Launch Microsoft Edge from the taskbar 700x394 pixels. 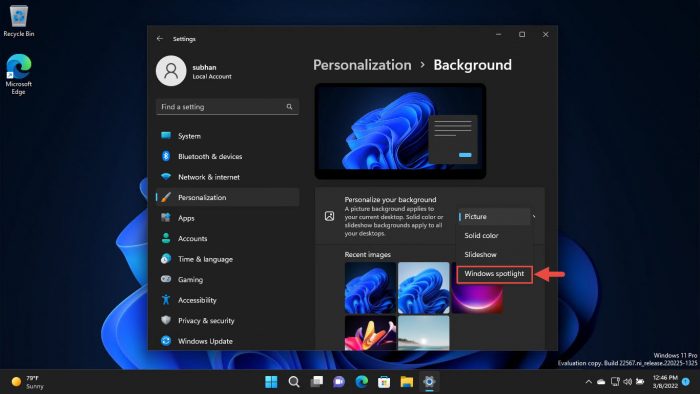pos(362,382)
